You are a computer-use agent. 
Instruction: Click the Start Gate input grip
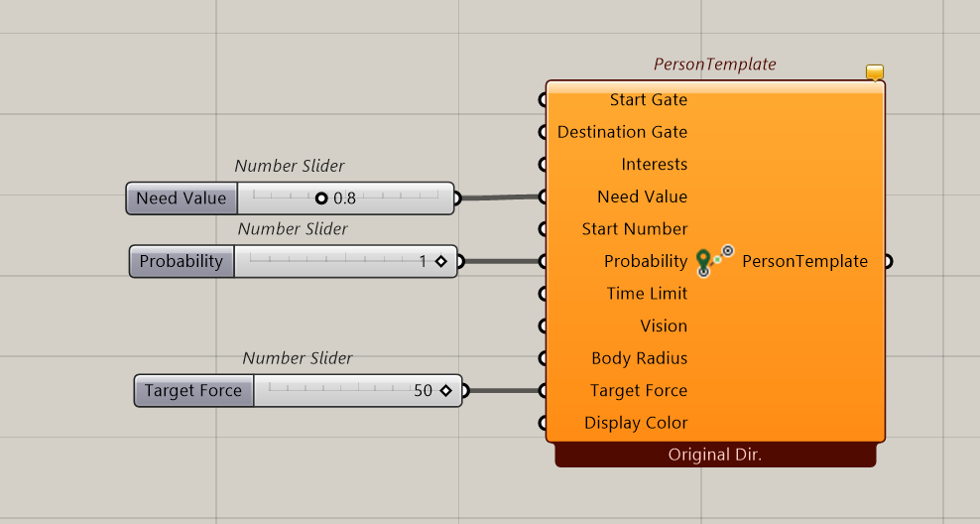coord(543,99)
